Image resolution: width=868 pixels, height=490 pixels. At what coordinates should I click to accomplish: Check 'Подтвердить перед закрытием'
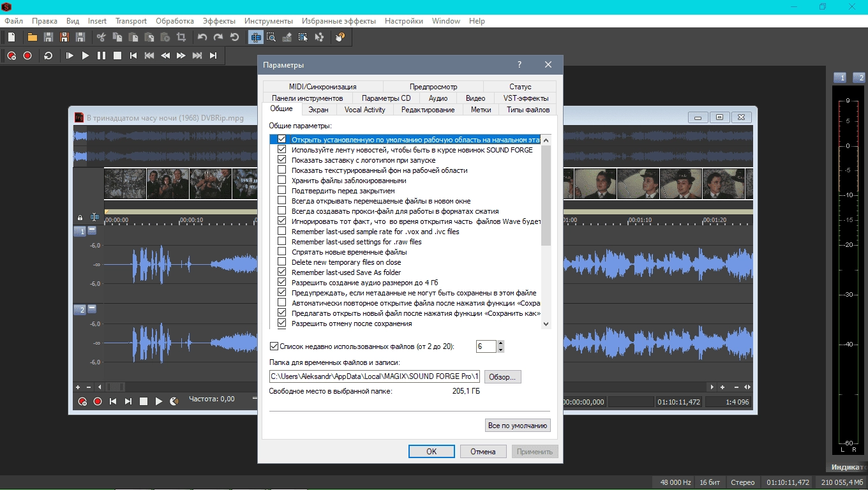point(281,191)
